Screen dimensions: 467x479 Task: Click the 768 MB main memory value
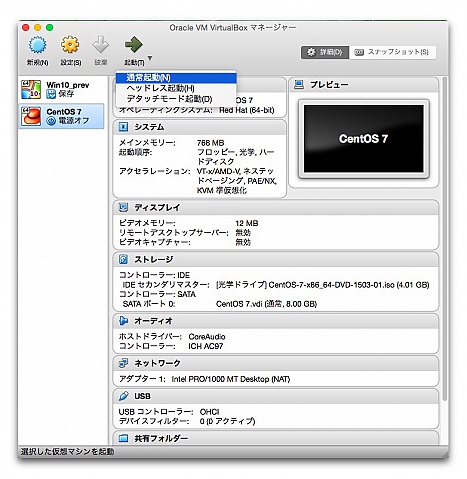(210, 143)
